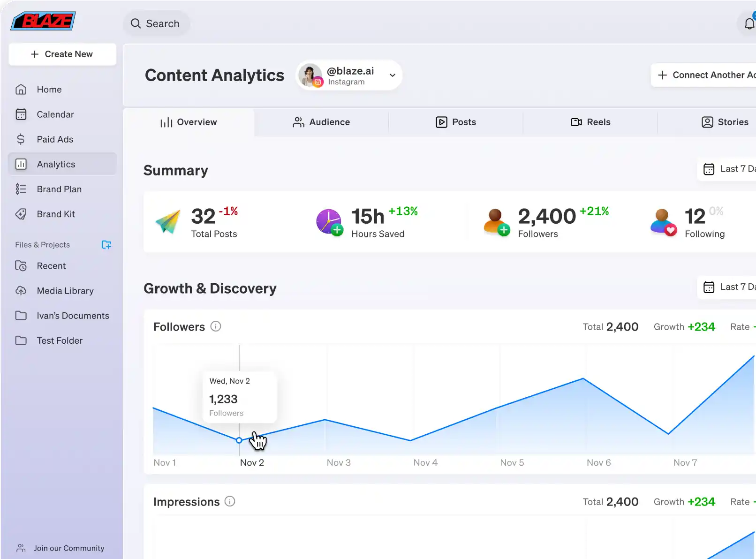Image resolution: width=756 pixels, height=559 pixels.
Task: Click the 12 Following value
Action: (695, 217)
